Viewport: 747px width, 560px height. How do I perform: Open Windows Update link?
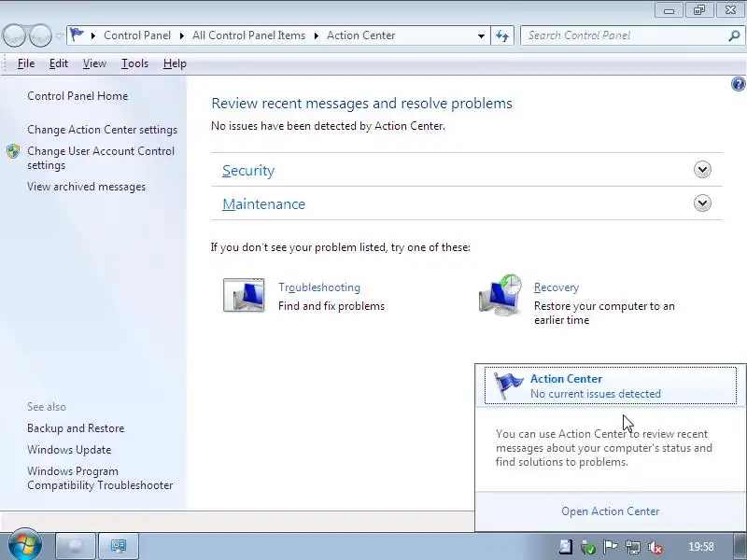(x=69, y=450)
